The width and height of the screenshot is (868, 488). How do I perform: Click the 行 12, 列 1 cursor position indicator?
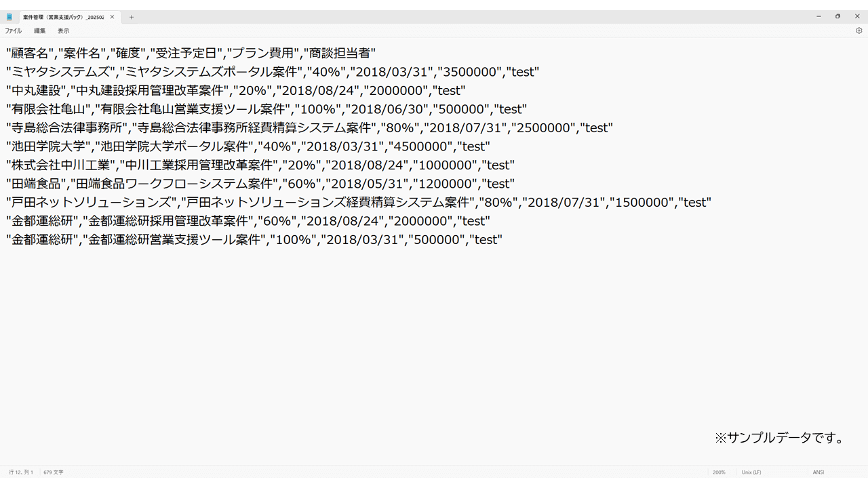(x=21, y=472)
